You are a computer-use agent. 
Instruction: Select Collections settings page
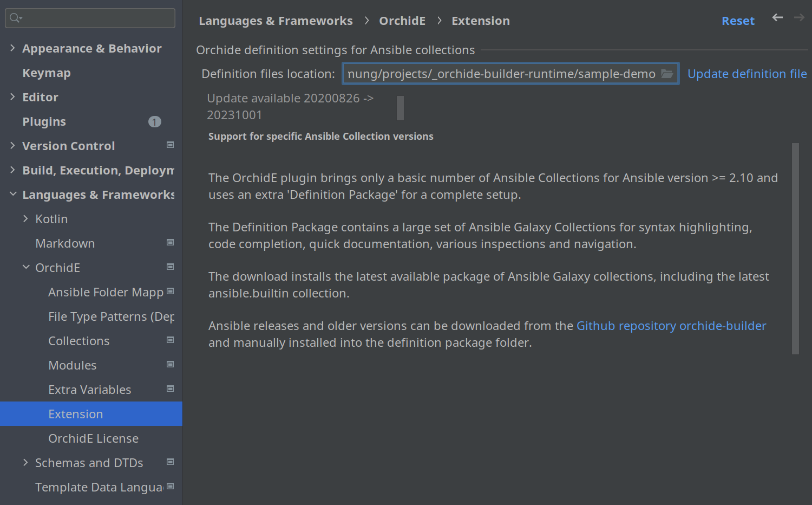pyautogui.click(x=79, y=341)
